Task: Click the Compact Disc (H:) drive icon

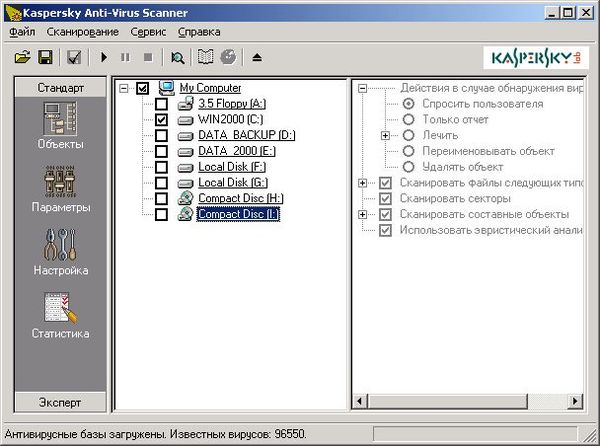Action: click(186, 199)
